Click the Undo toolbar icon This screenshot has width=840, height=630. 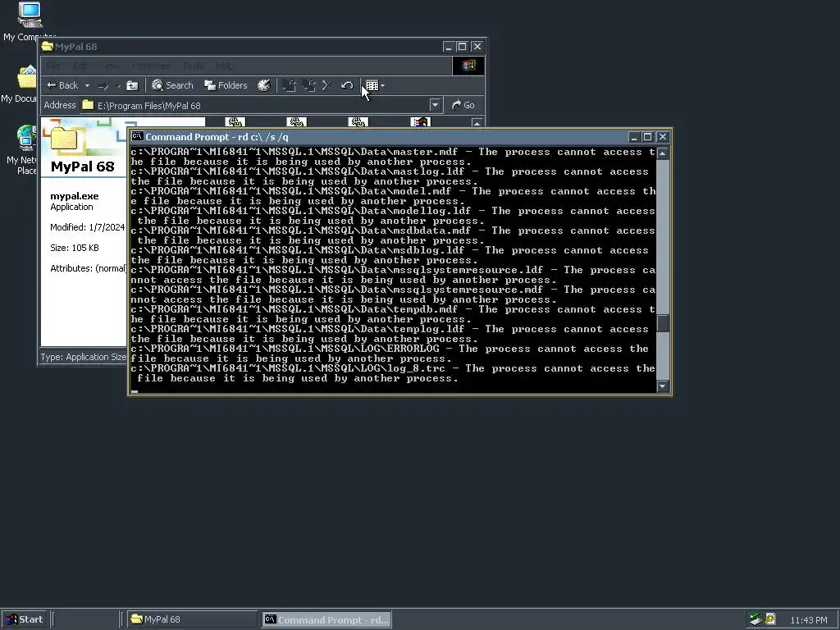pos(347,85)
